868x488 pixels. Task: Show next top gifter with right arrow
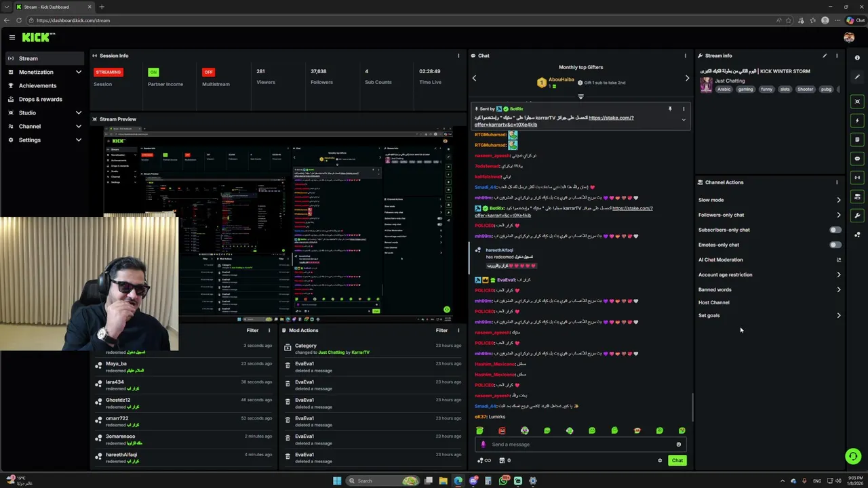[687, 78]
